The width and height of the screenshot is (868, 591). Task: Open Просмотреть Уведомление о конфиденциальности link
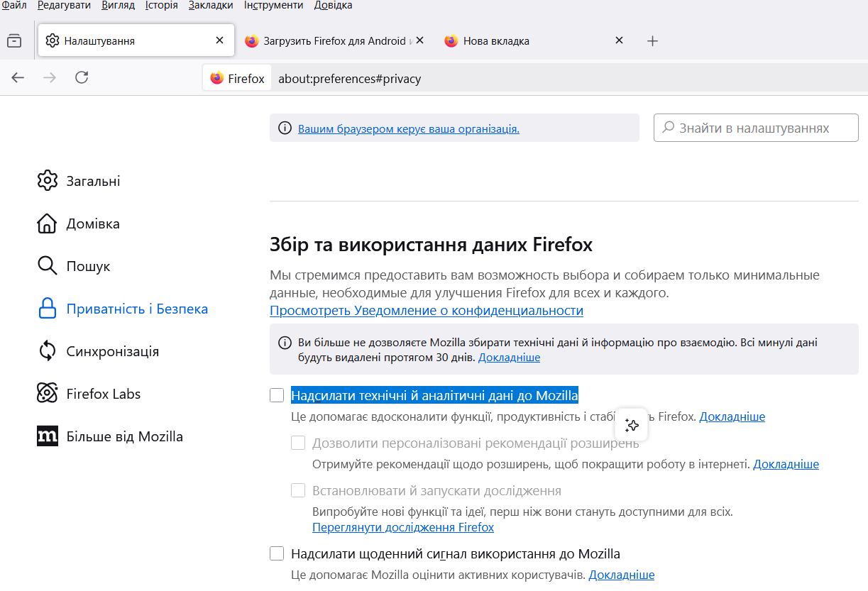427,311
